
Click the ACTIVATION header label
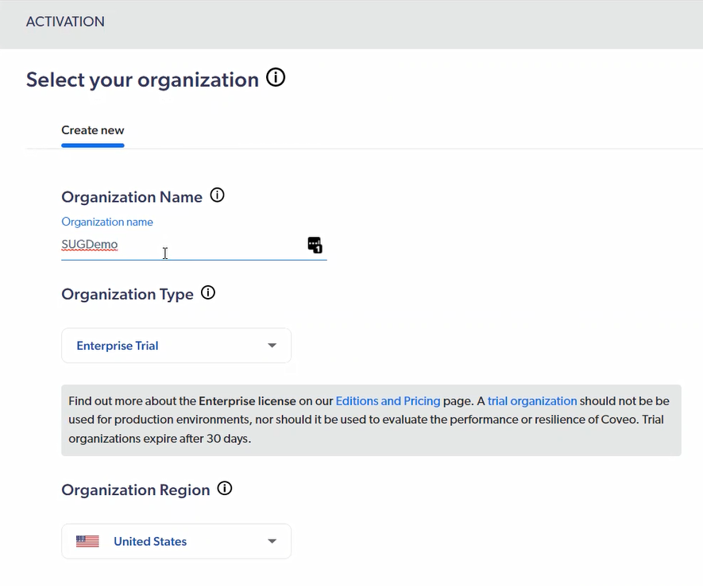(65, 22)
